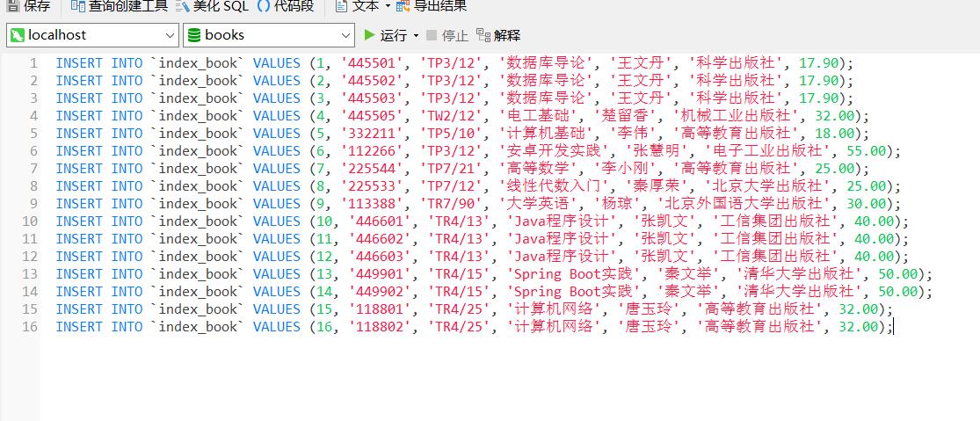Screen dimensions: 980x421
Task: Click line number 1 in the gutter
Action: point(33,63)
